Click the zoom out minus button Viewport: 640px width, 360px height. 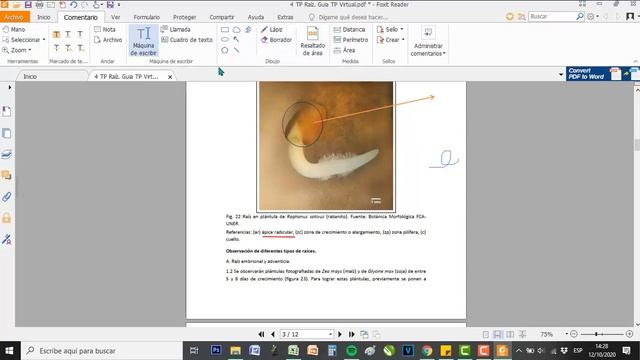point(573,334)
